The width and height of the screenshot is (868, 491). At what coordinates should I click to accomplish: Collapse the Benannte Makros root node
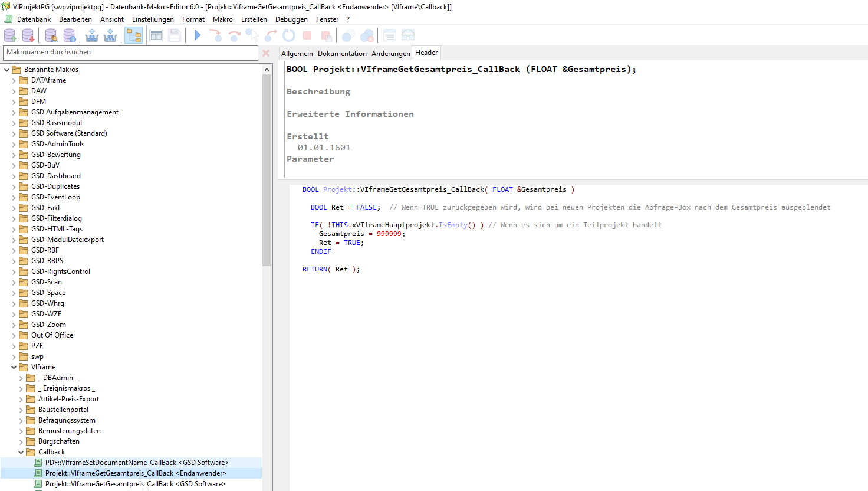[x=6, y=70]
